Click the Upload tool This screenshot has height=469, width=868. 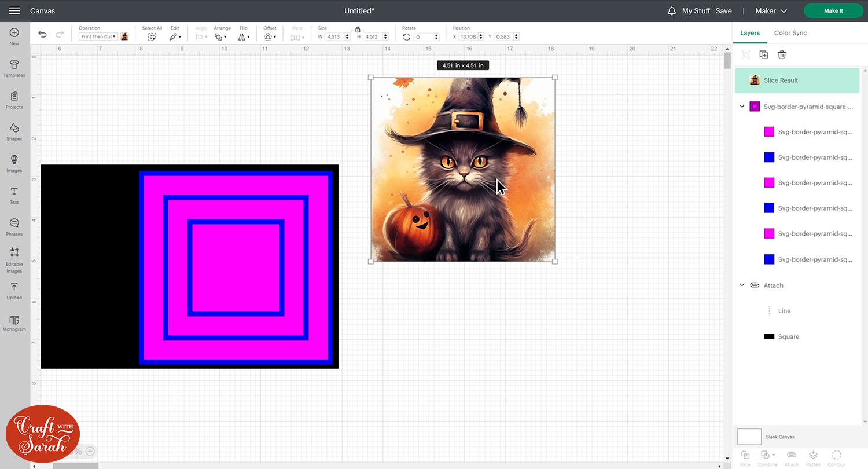pyautogui.click(x=14, y=291)
